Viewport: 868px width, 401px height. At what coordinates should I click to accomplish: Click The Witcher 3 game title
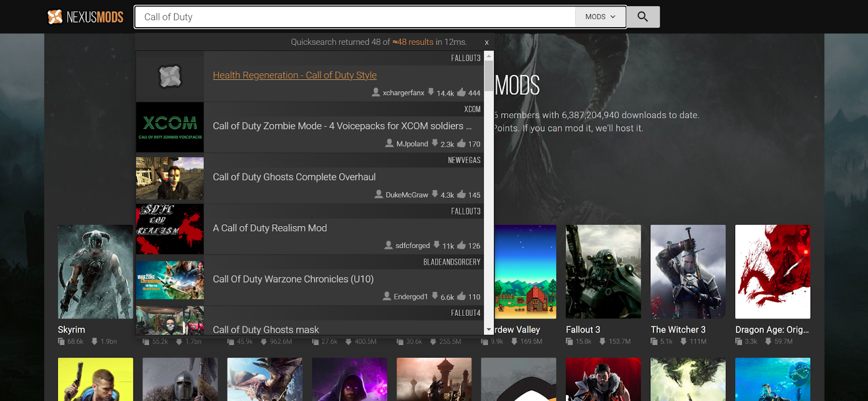678,329
